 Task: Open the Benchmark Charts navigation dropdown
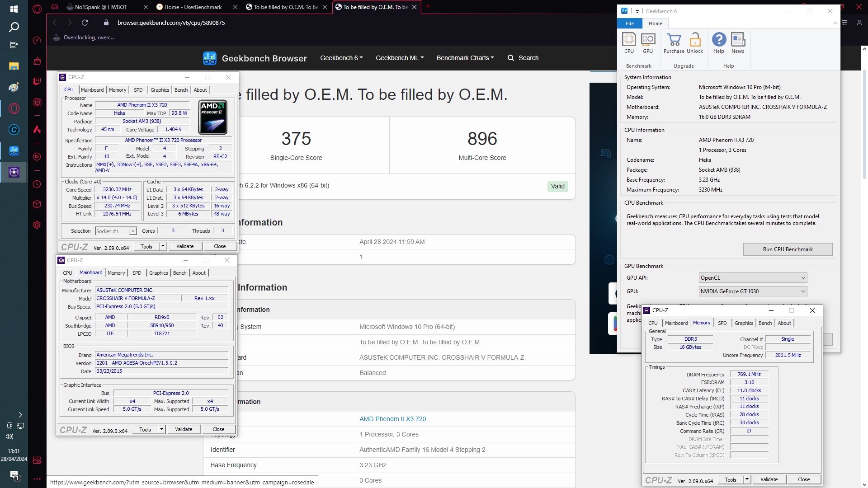465,58
